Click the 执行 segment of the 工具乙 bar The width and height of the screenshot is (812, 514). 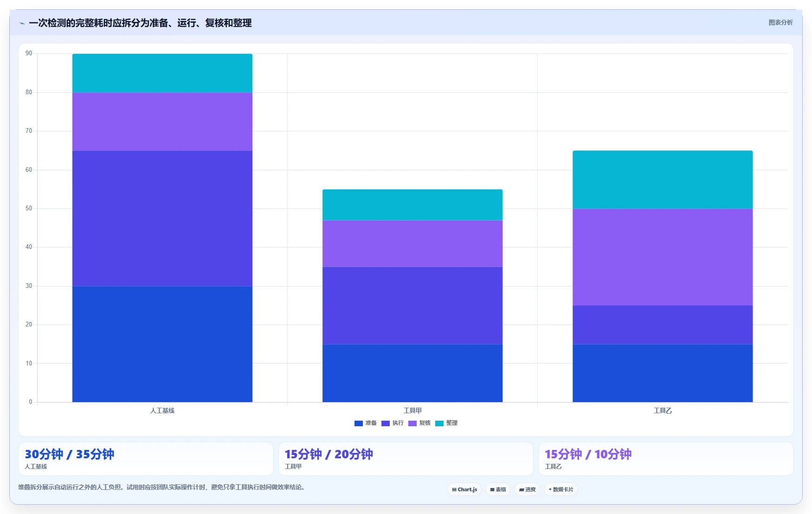663,325
